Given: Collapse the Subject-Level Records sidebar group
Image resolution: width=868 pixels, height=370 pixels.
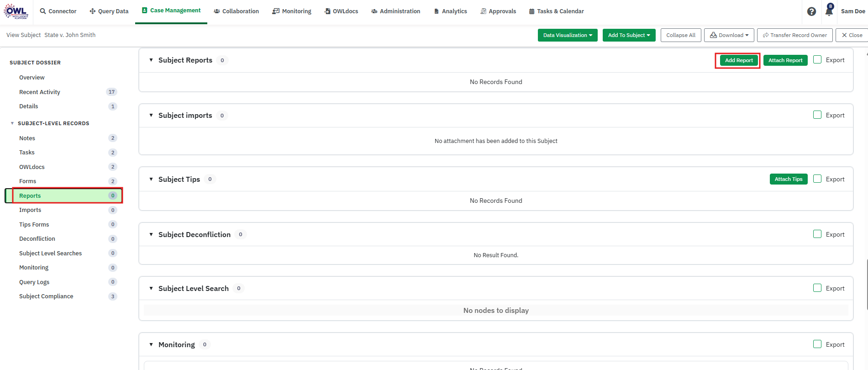Looking at the screenshot, I should pyautogui.click(x=12, y=123).
